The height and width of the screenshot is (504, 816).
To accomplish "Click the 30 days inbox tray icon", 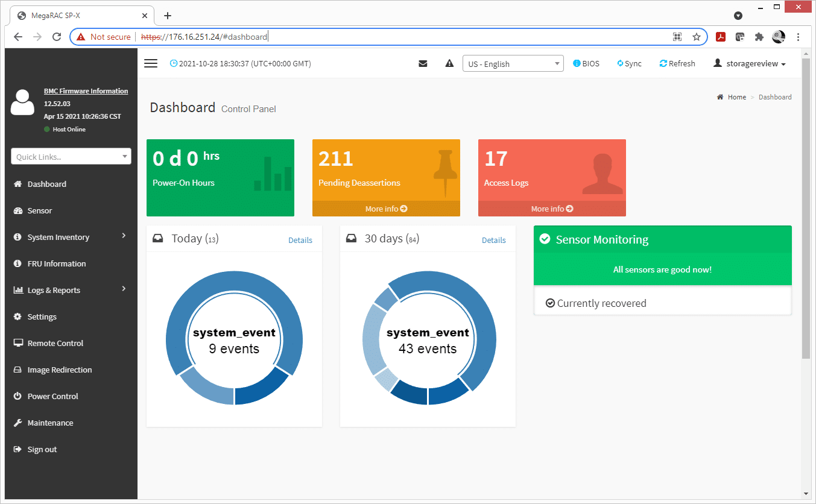I will coord(351,239).
